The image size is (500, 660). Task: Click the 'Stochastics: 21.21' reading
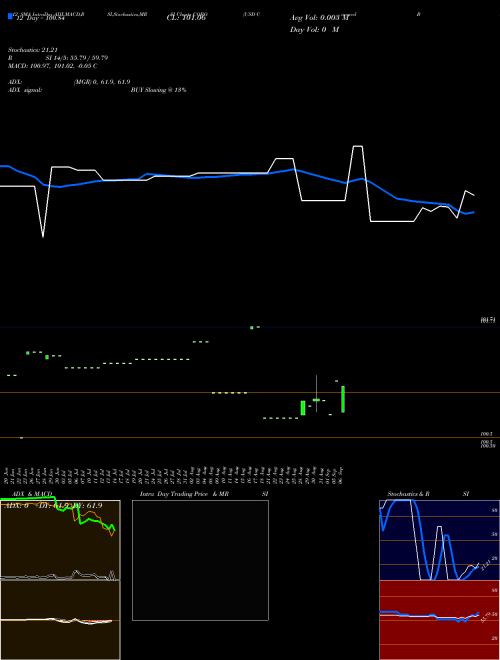tap(32, 50)
